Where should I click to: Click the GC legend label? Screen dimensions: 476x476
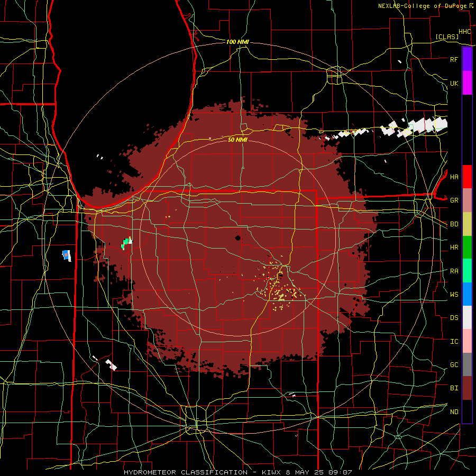(454, 364)
